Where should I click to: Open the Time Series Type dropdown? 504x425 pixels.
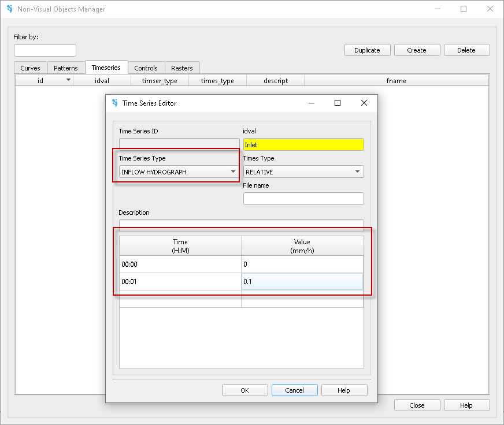tap(178, 172)
